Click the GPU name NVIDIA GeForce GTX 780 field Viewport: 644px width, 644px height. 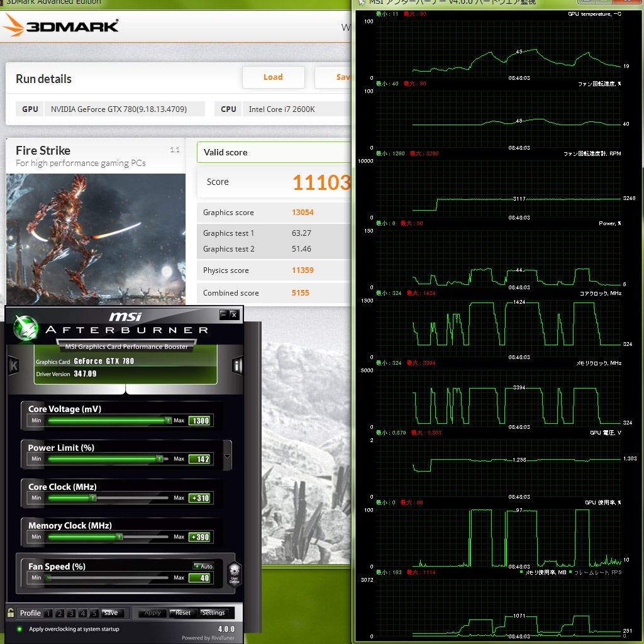125,109
